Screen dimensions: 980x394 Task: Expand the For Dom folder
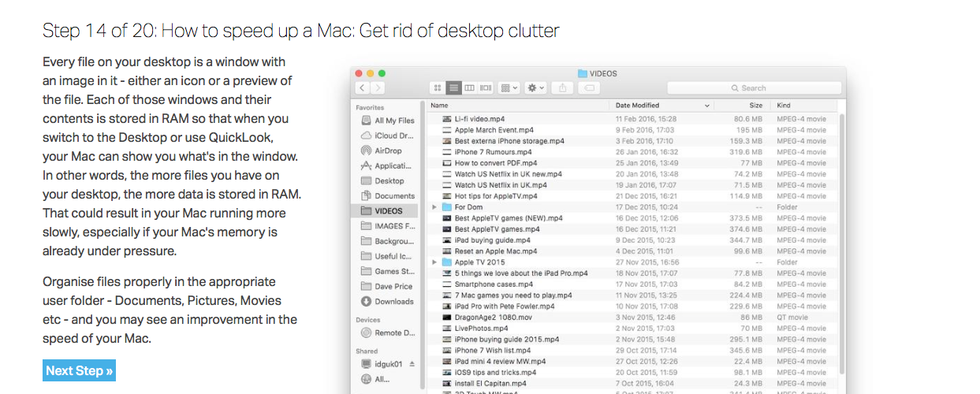point(434,207)
